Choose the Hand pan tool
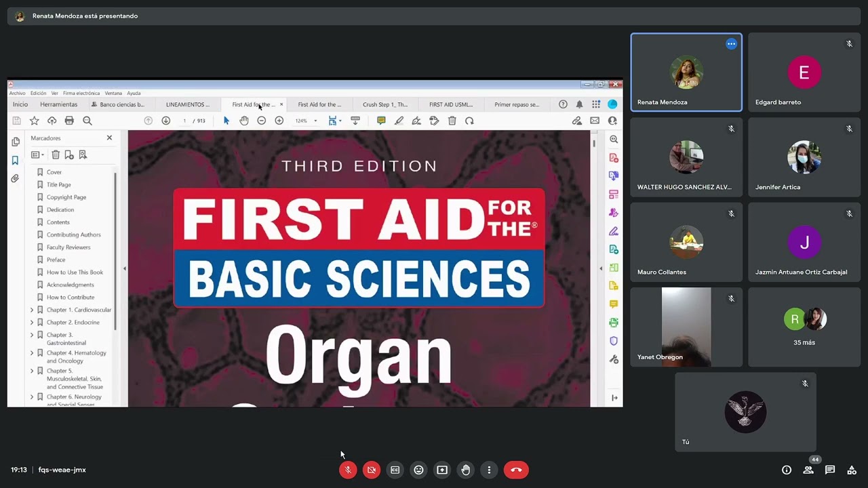Screen dimensions: 868x488 click(x=244, y=121)
